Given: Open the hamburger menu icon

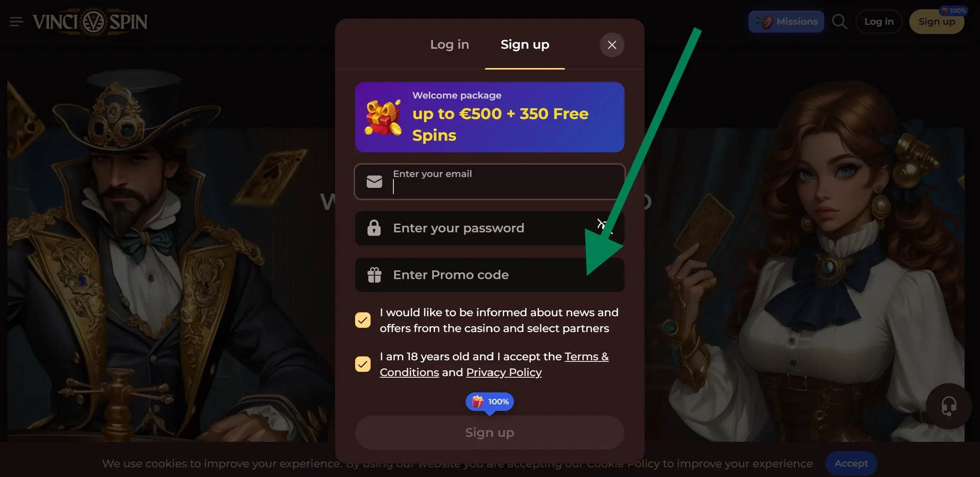Looking at the screenshot, I should click(x=16, y=22).
